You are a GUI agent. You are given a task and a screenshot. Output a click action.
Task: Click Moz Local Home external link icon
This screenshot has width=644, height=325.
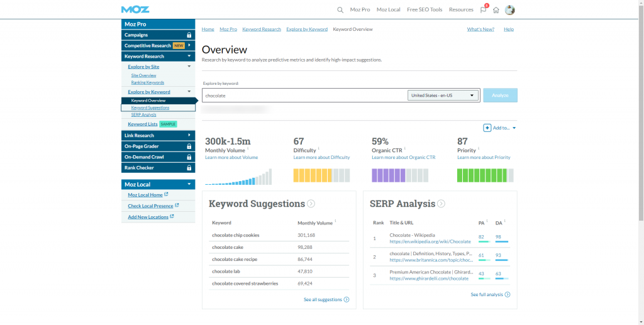click(x=166, y=194)
